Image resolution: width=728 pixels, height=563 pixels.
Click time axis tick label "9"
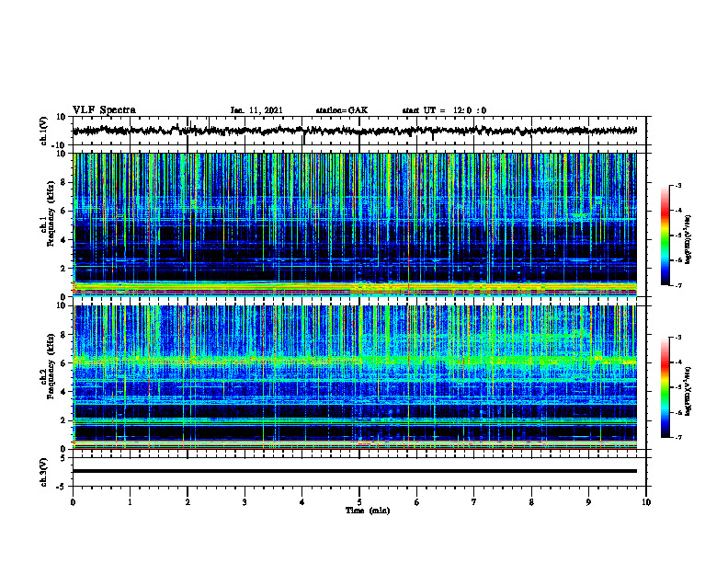click(x=588, y=502)
